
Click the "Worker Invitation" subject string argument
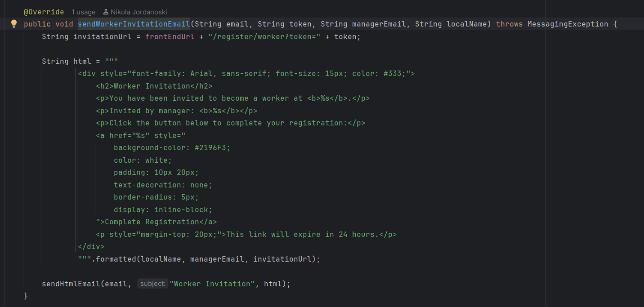[212, 284]
